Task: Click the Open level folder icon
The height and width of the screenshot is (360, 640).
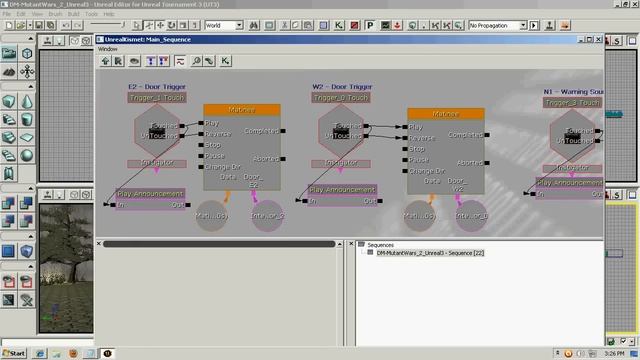Action: pyautogui.click(x=20, y=25)
